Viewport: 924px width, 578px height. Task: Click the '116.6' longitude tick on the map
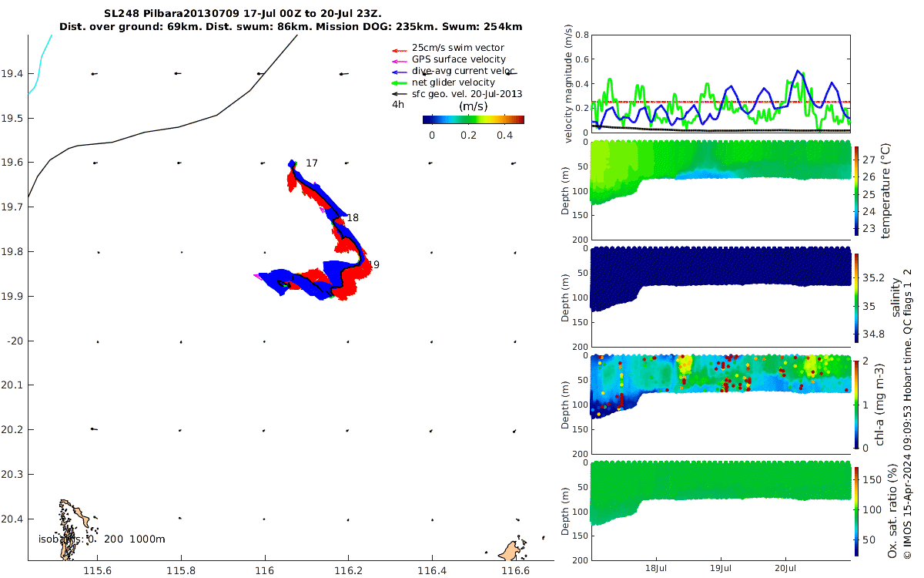pyautogui.click(x=514, y=571)
